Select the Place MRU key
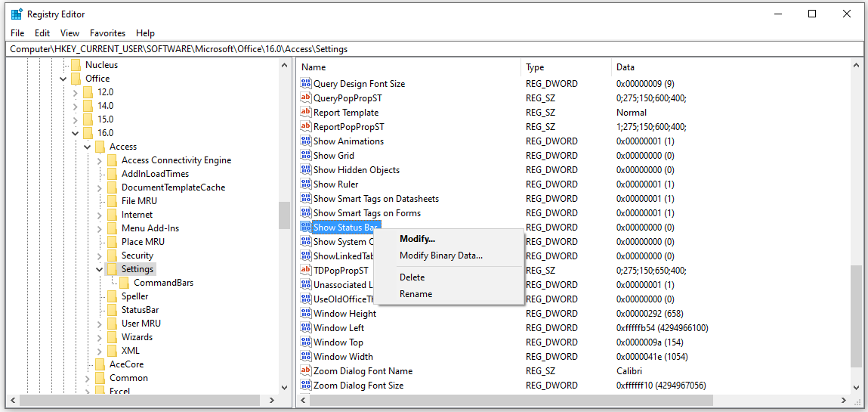Screen dimensions: 868x412 [x=143, y=242]
